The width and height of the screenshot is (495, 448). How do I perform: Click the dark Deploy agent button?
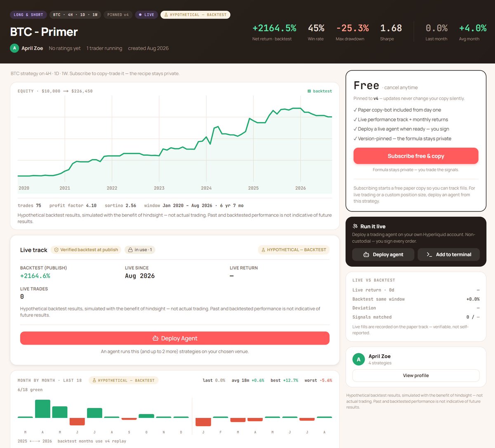coord(383,255)
